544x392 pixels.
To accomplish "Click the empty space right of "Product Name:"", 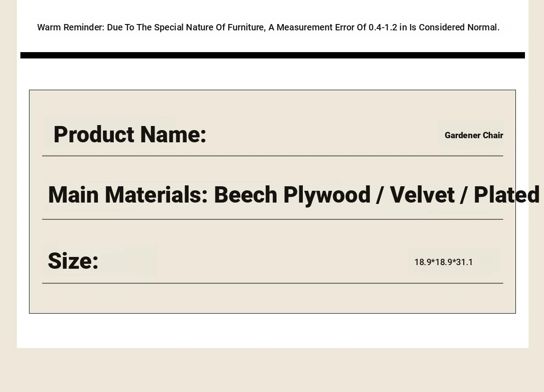I will (317, 135).
